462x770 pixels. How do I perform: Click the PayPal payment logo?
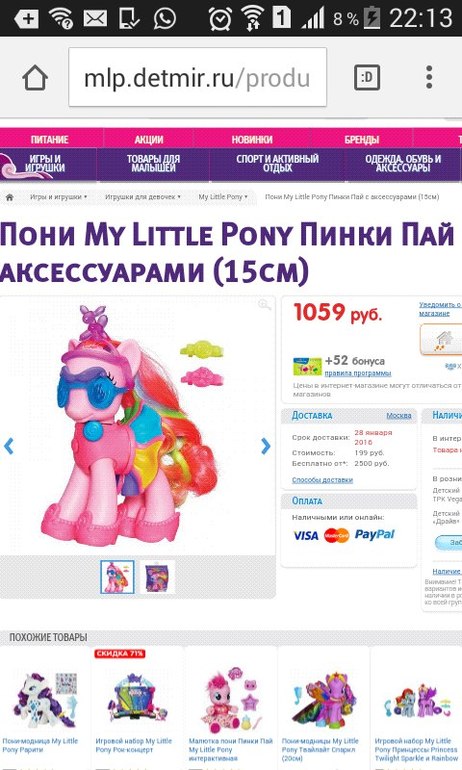click(374, 535)
